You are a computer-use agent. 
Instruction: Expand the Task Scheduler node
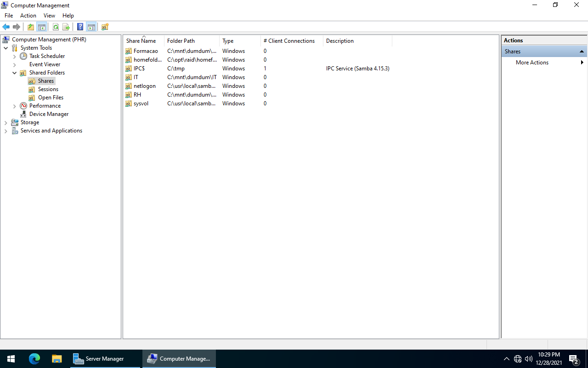14,56
